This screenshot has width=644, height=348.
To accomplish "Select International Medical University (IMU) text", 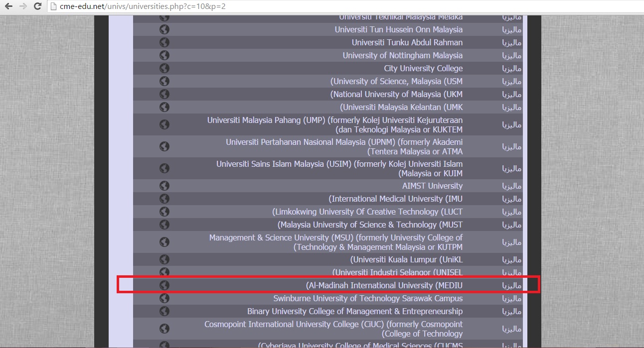I will [x=396, y=199].
